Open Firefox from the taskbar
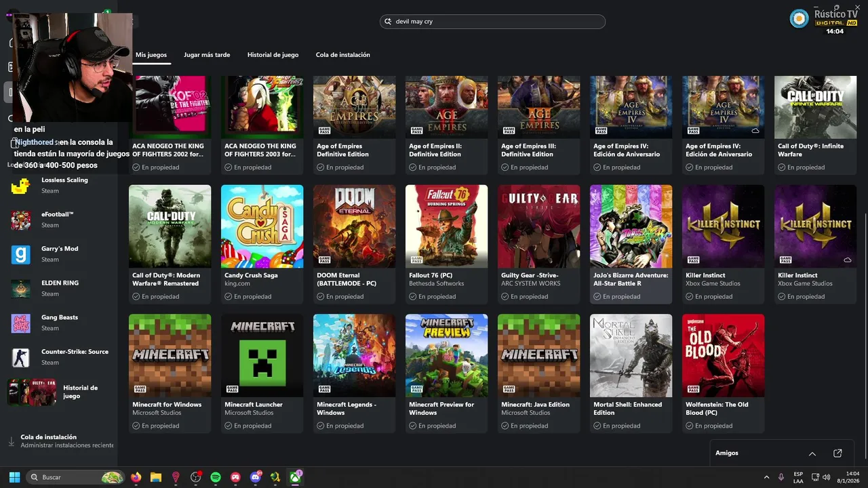Screen dimensions: 868x488 (x=136, y=477)
